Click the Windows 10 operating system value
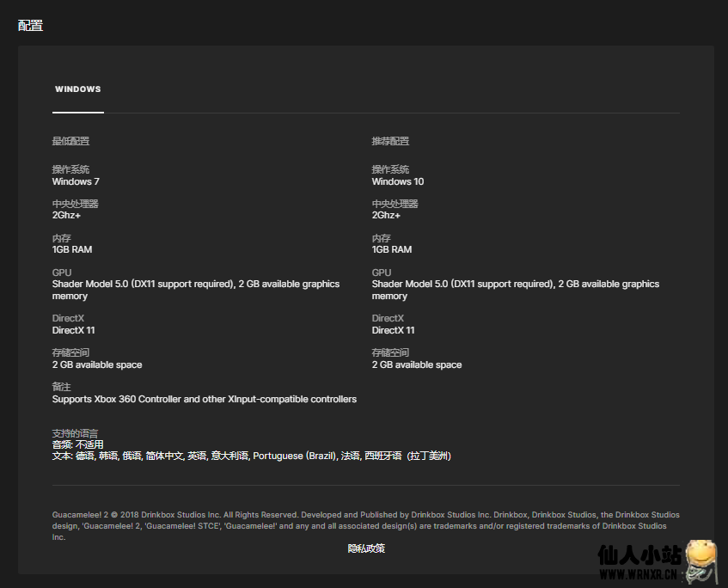 [397, 181]
